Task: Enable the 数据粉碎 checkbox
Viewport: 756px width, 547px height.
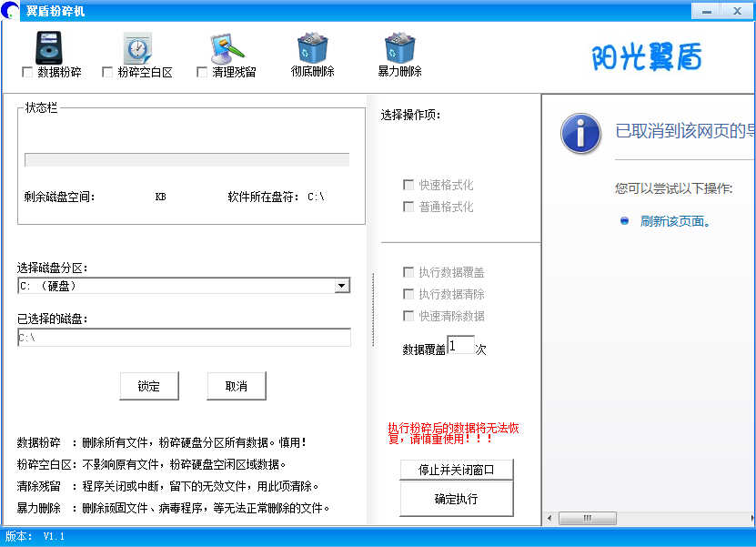Action: 27,72
